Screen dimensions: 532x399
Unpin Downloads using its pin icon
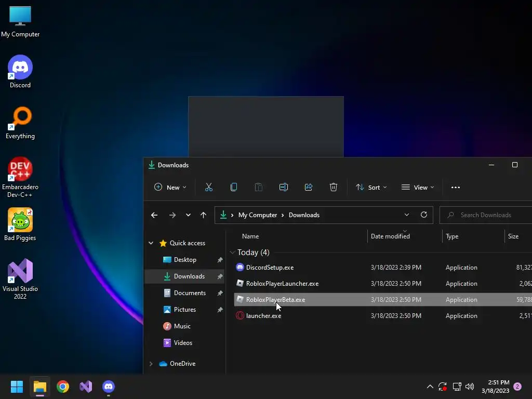click(220, 276)
